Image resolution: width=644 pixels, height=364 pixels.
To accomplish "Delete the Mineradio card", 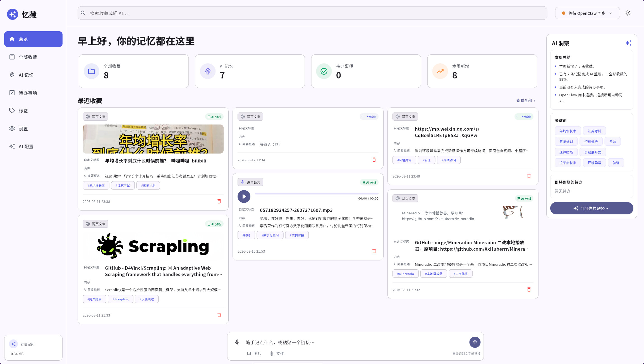I will (x=529, y=289).
